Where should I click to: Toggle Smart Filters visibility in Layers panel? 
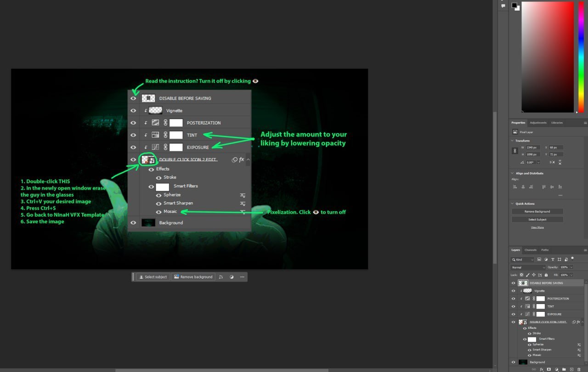pyautogui.click(x=525, y=339)
